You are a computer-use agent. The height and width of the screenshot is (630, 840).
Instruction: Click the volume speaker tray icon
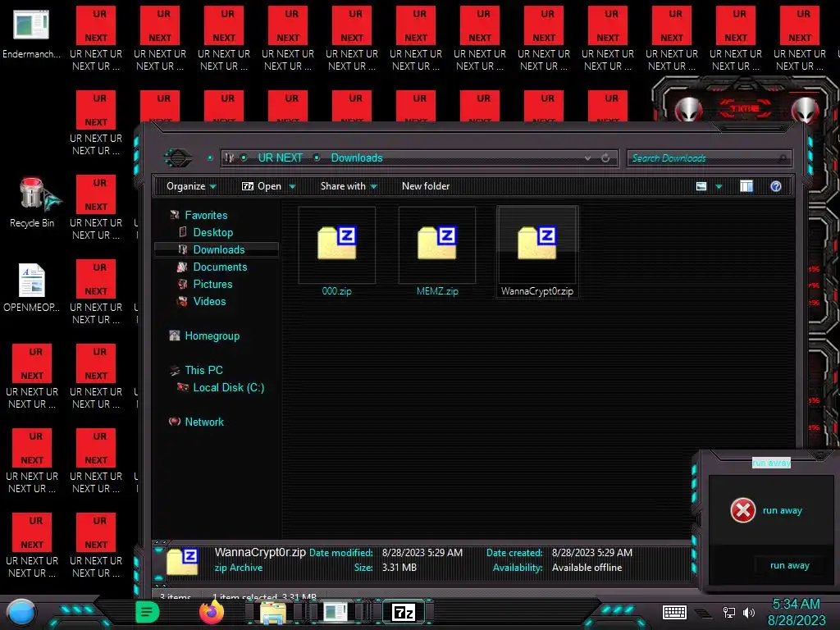tap(749, 612)
